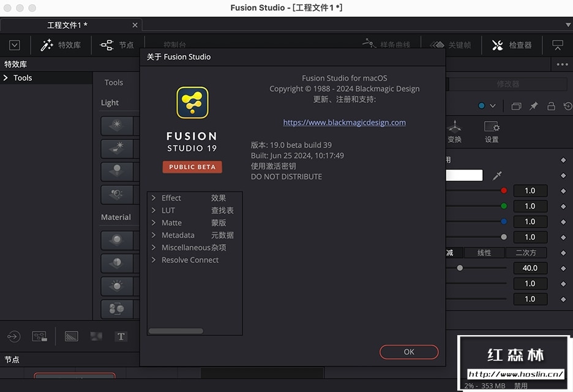Select the fourth Light tool icon
Viewport: 573px width, 392px height.
pyautogui.click(x=117, y=194)
